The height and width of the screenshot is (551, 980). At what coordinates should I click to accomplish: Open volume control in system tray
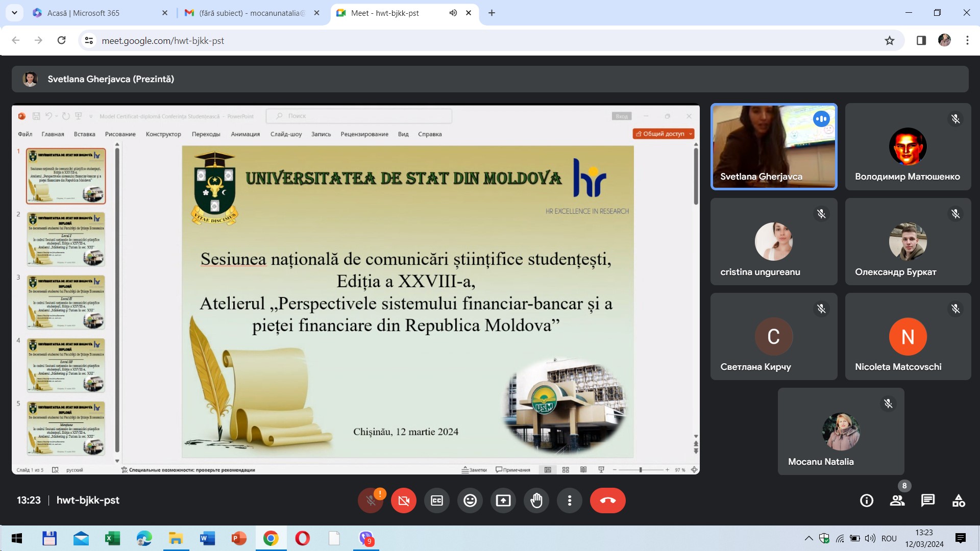(870, 538)
